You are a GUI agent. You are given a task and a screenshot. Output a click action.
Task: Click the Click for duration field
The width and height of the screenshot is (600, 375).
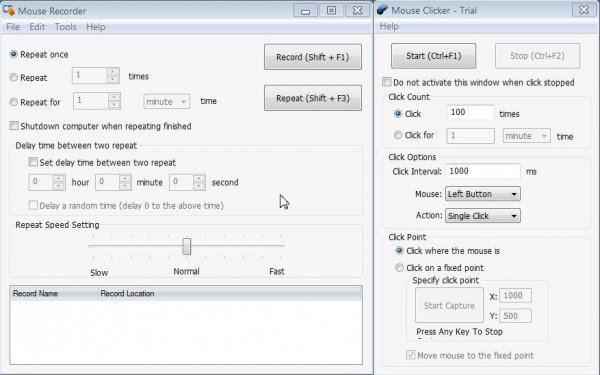coord(471,136)
